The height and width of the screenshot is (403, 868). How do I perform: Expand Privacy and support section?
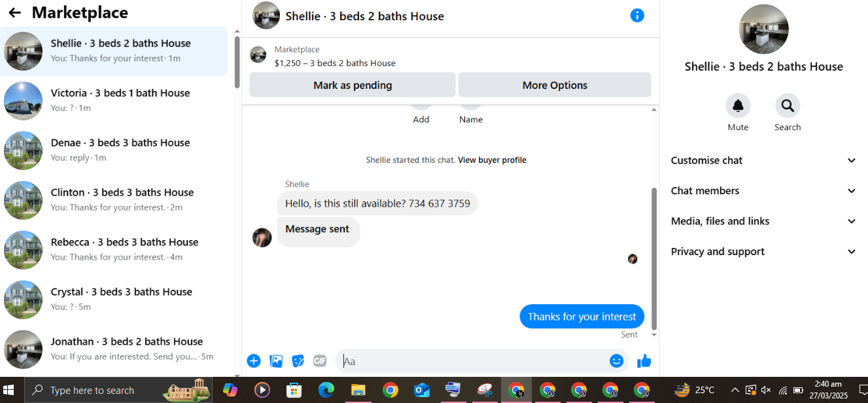(x=763, y=252)
